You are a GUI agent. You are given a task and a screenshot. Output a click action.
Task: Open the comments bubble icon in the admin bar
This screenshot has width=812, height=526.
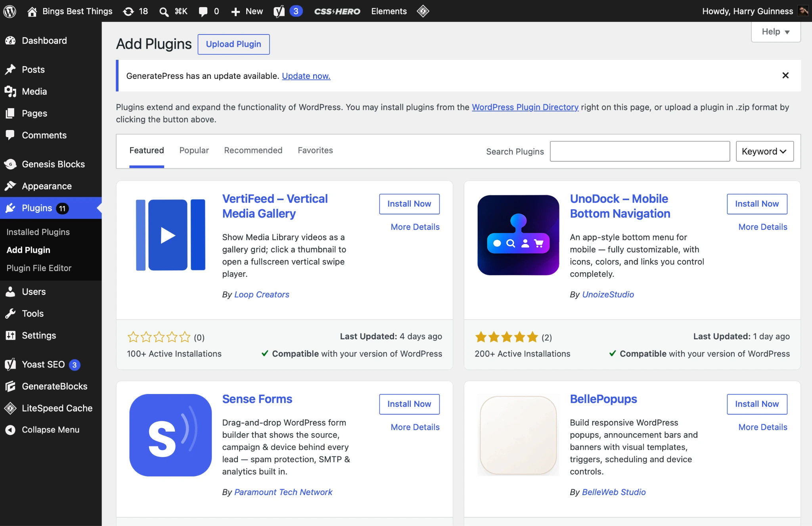click(203, 11)
